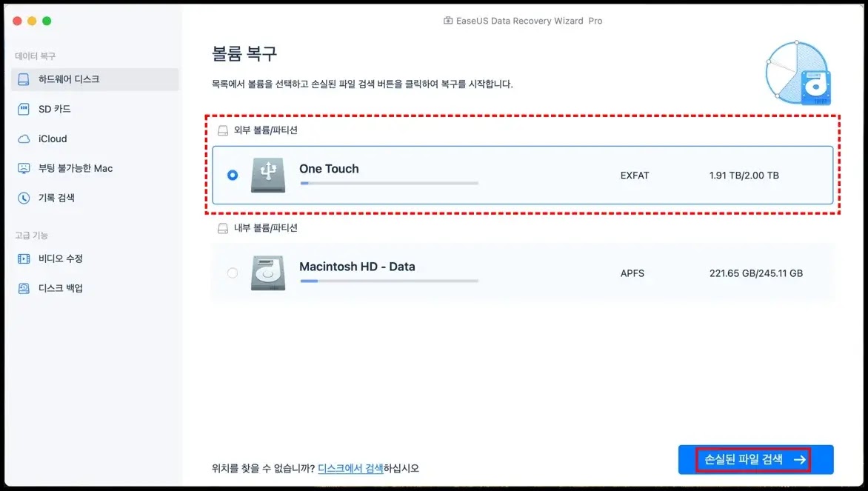Image resolution: width=868 pixels, height=491 pixels.
Task: Click the One Touch usage progress bar
Action: click(x=389, y=183)
